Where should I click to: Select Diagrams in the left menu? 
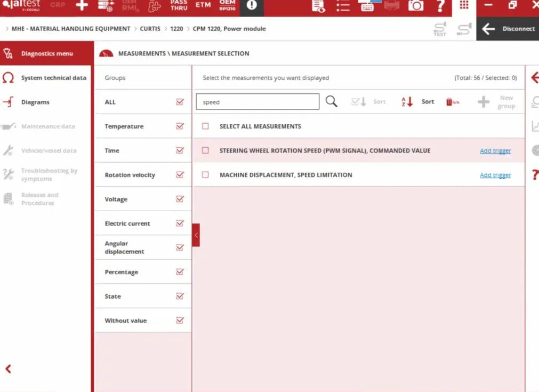pyautogui.click(x=35, y=102)
